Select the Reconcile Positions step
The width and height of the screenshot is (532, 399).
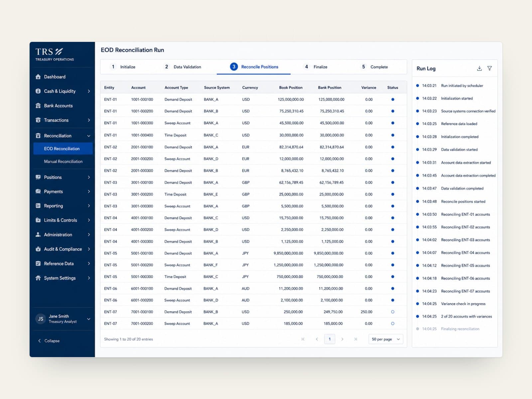pos(254,67)
